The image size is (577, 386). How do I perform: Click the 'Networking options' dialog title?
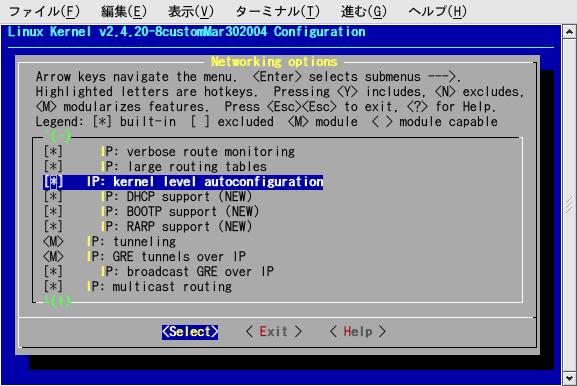(274, 61)
